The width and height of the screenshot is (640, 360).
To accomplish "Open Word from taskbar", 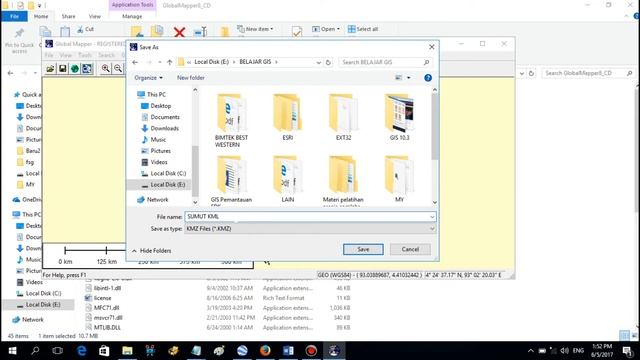I will (288, 351).
